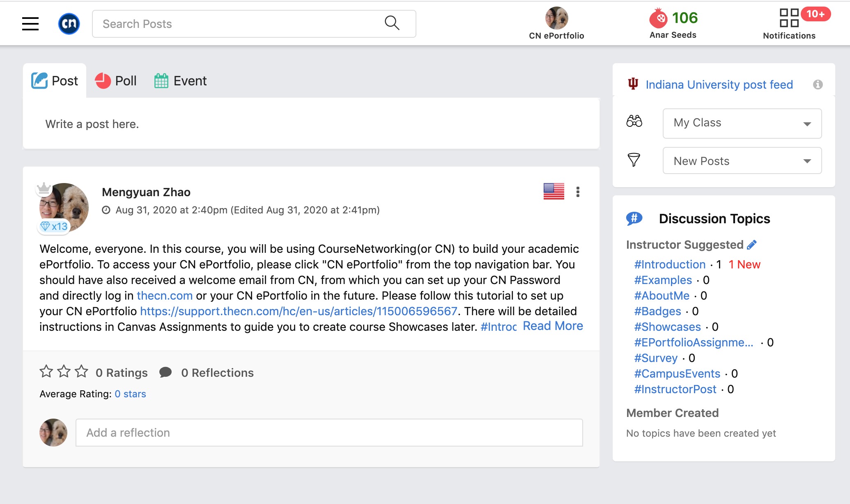Click the funnel filter icon

point(634,160)
